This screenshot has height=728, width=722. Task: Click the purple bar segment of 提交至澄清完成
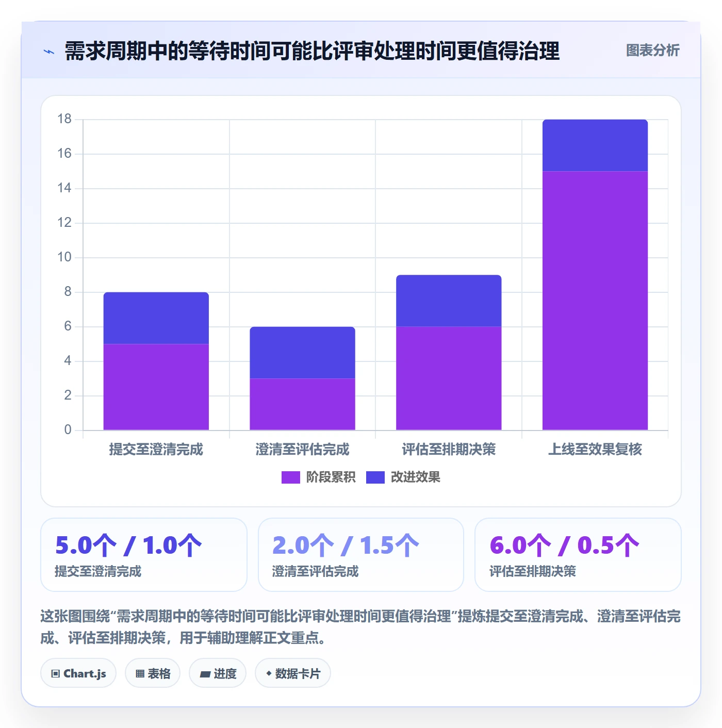(156, 387)
